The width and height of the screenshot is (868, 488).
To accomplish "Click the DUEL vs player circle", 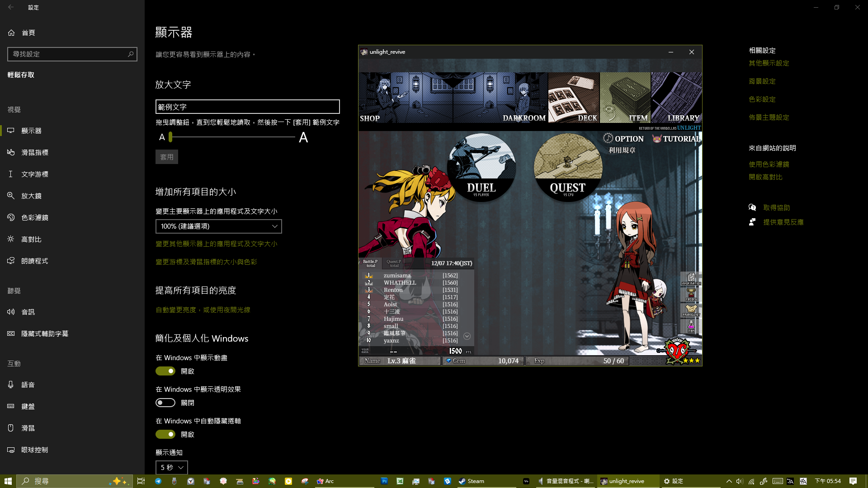I will coord(481,168).
